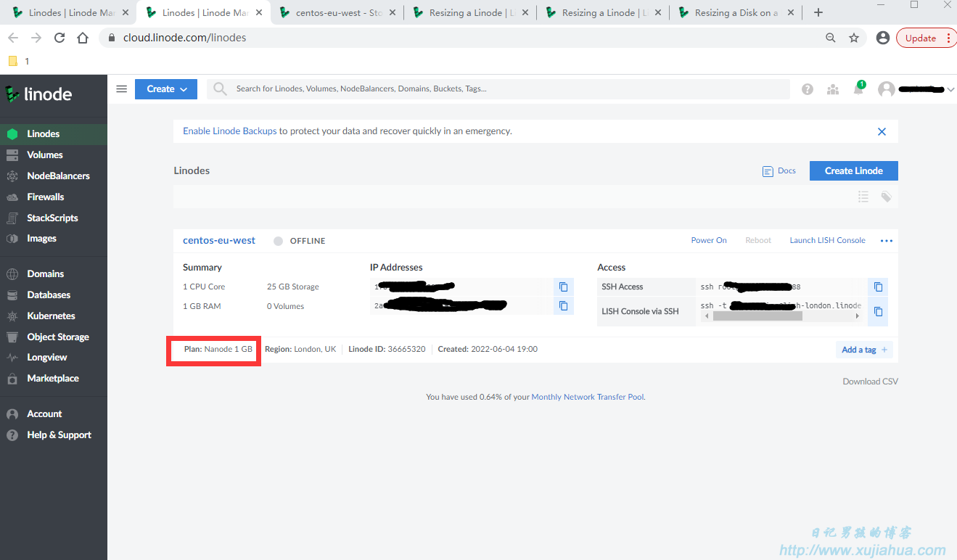Viewport: 957px width, 560px height.
Task: Click the Create Linode button
Action: pos(853,170)
